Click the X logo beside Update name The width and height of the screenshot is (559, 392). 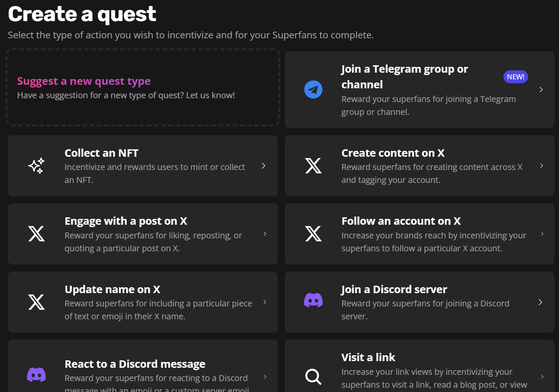36,302
